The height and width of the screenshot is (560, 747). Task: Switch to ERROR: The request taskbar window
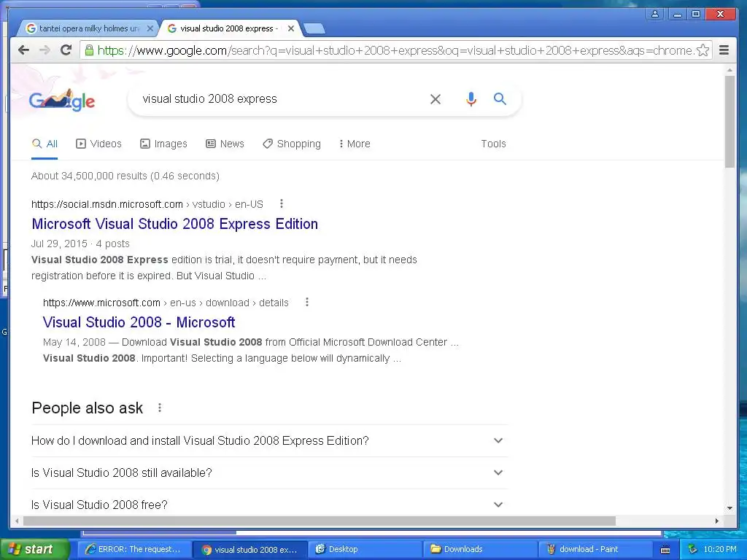tap(134, 549)
